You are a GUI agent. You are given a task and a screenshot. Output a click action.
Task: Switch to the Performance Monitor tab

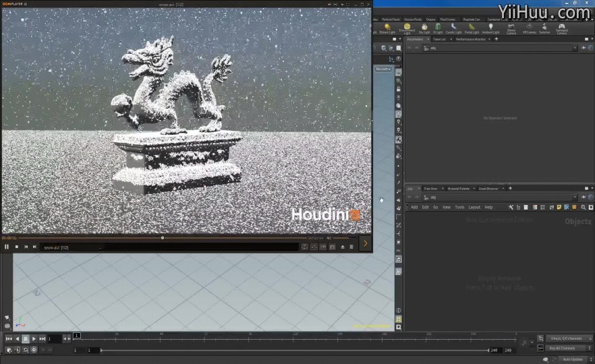471,39
